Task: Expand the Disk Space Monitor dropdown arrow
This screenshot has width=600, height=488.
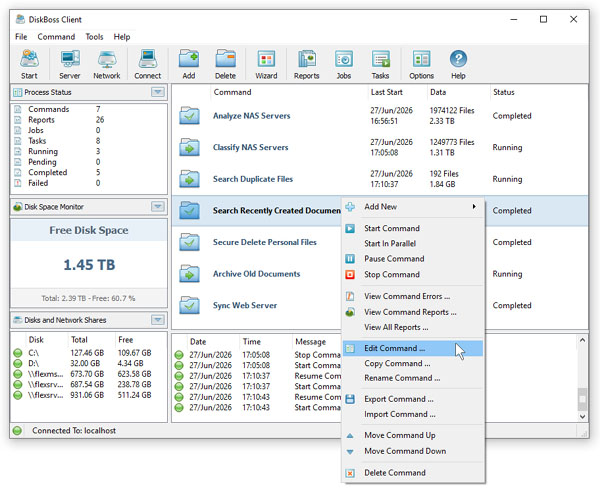Action: 158,207
